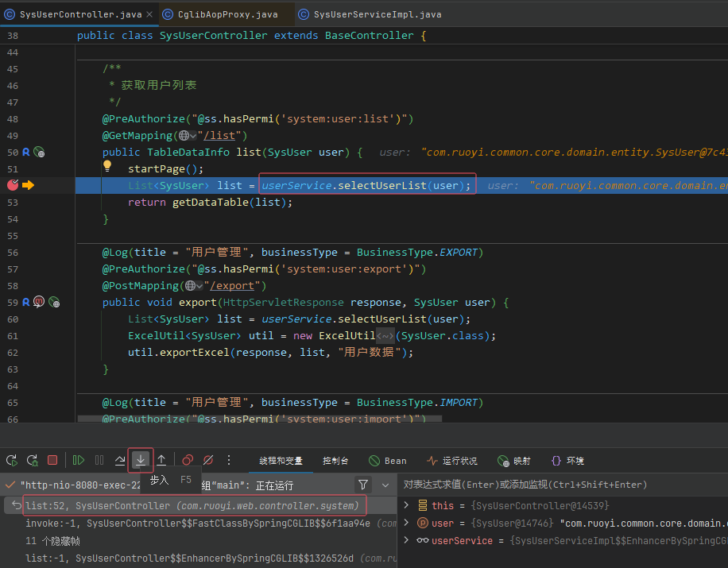The height and width of the screenshot is (568, 728).
Task: Click the step out up-arrow icon
Action: click(x=161, y=460)
